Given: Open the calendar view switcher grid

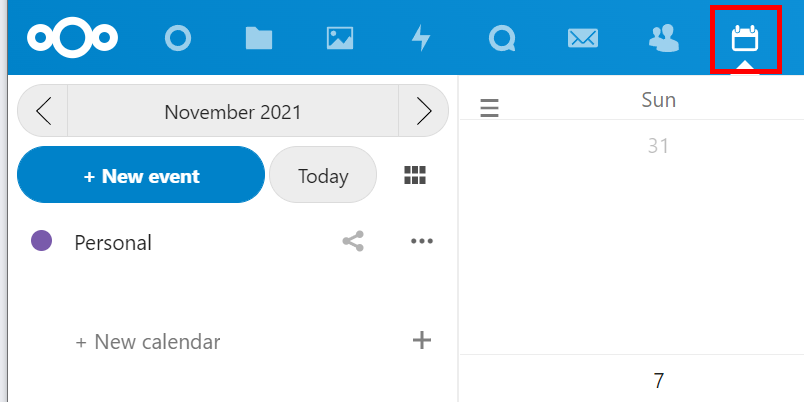Looking at the screenshot, I should 415,176.
